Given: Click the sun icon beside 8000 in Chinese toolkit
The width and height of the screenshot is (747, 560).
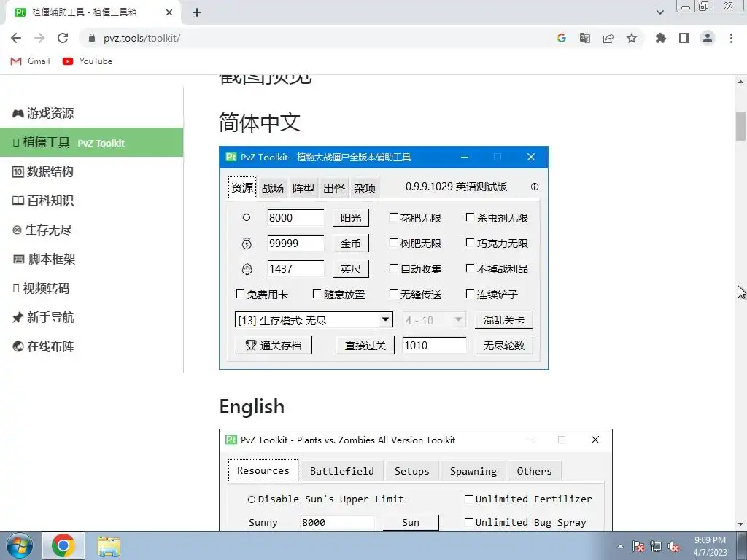Looking at the screenshot, I should 247,217.
